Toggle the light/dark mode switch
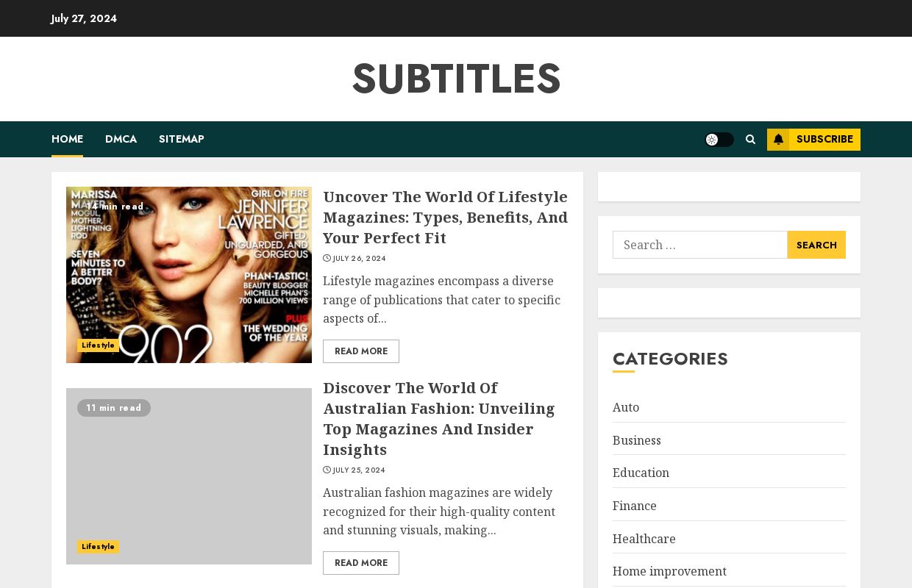The image size is (912, 588). (x=719, y=140)
